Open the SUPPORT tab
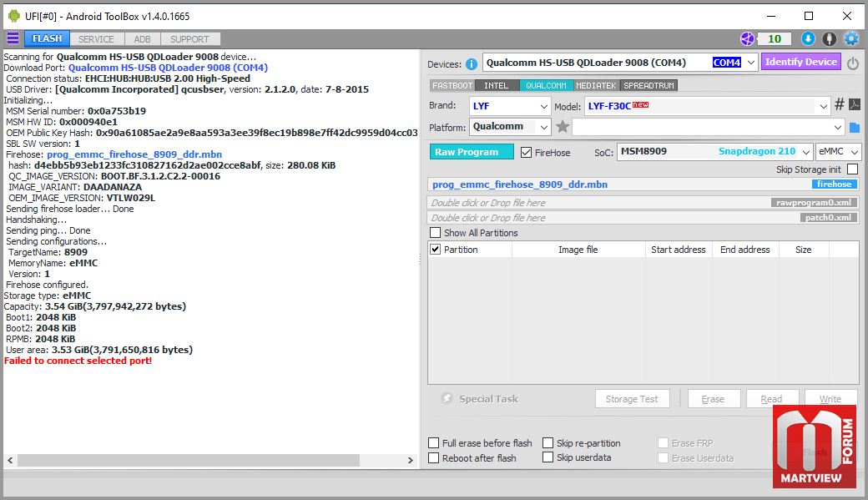Image resolution: width=868 pixels, height=500 pixels. (190, 39)
